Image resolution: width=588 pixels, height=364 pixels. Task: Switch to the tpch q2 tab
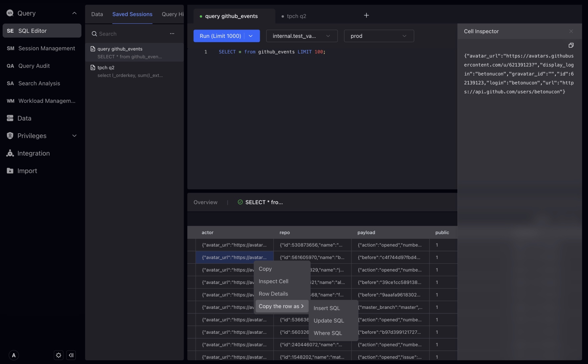pos(296,16)
